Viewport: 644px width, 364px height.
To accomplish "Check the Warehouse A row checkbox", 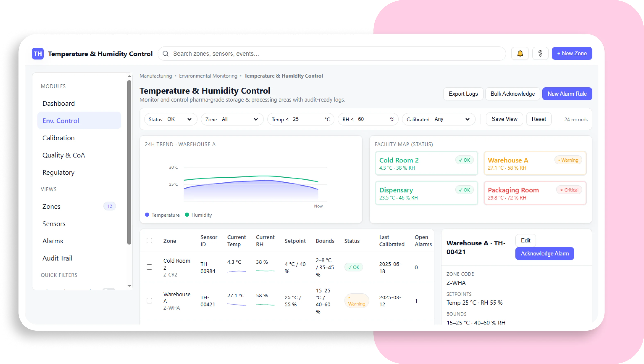I will (150, 301).
